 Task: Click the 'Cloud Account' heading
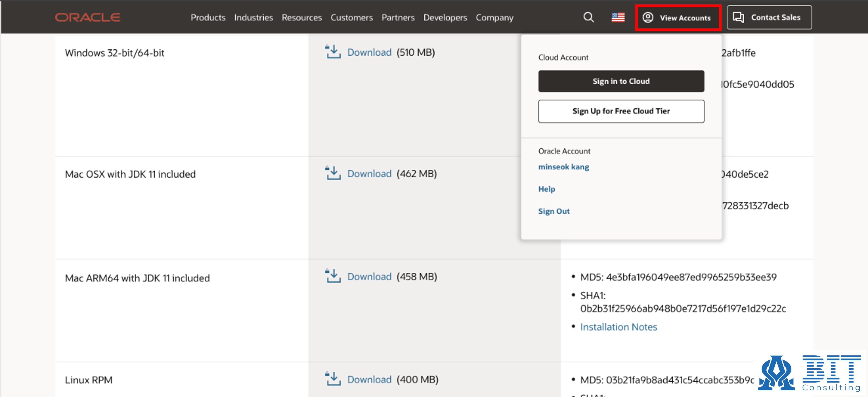[x=563, y=58]
